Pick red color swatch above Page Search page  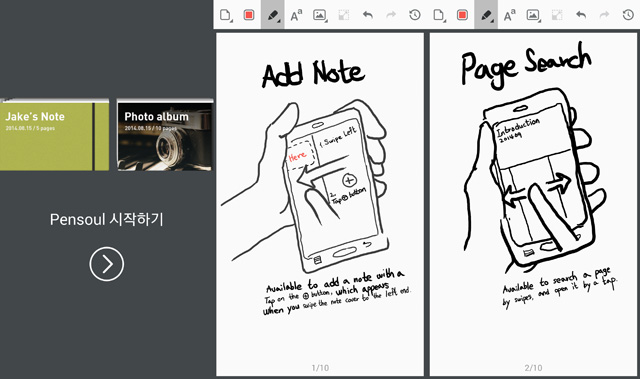(462, 15)
